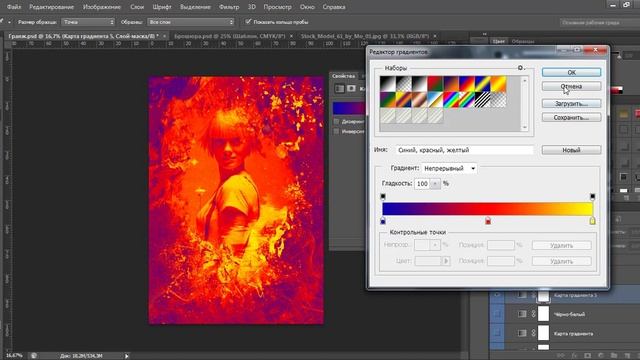
Task: Click the adjustment icon in Properties panel
Action: [x=340, y=89]
